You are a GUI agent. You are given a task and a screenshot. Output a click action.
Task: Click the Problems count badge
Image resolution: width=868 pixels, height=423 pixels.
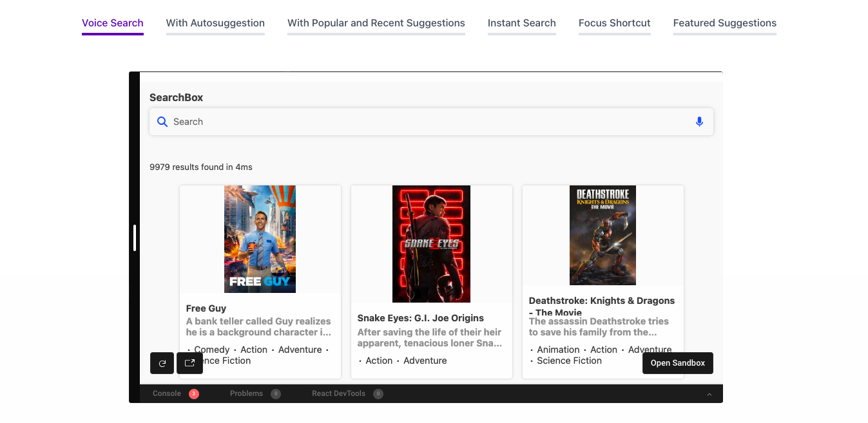(x=276, y=393)
